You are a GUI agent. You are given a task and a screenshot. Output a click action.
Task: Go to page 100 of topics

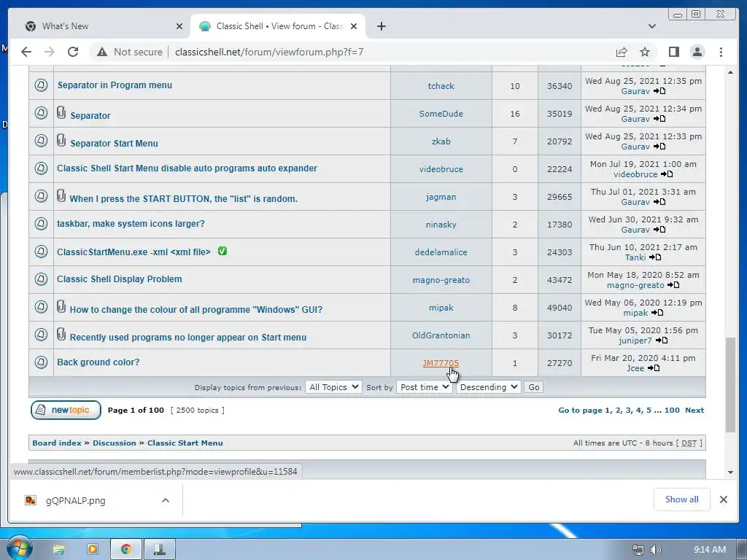point(672,410)
